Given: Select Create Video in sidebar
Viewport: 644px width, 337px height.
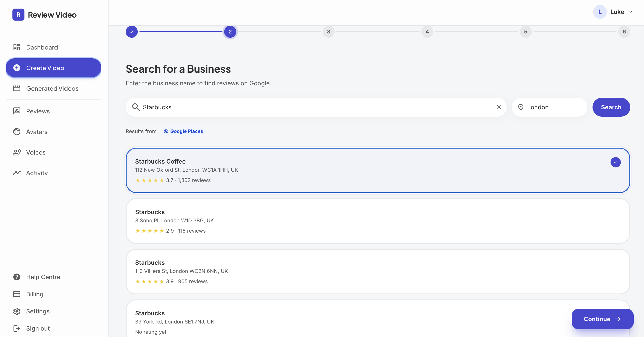Looking at the screenshot, I should [x=53, y=68].
